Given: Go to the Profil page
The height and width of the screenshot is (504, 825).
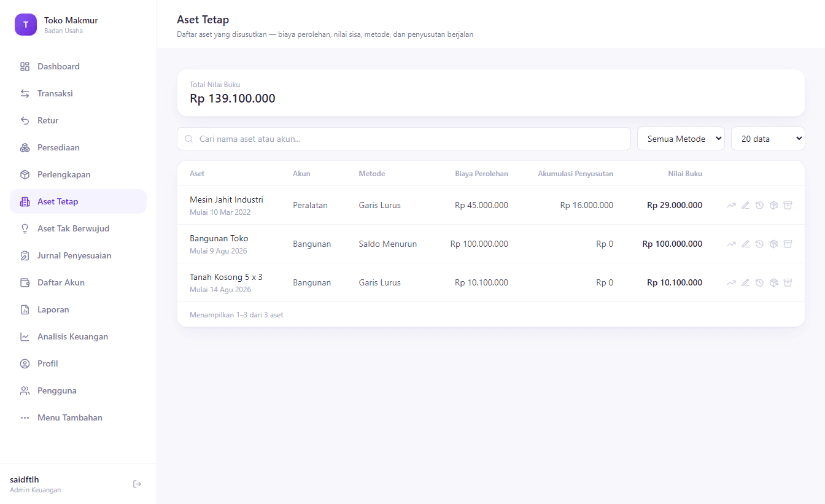Looking at the screenshot, I should 78,363.
